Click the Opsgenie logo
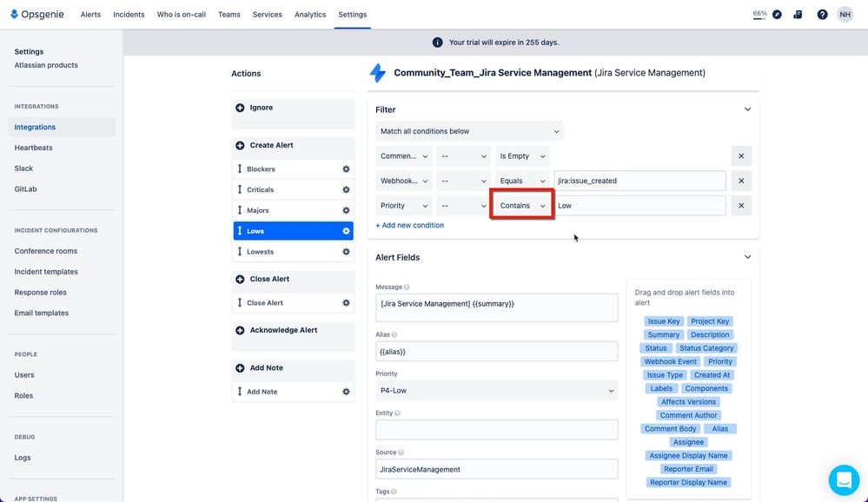This screenshot has width=868, height=502. point(37,15)
